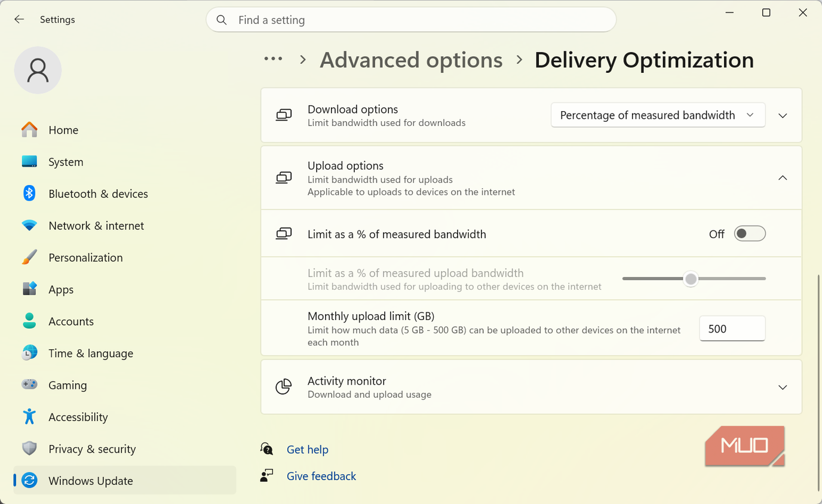
Task: Go to Time & language
Action: coord(124,353)
